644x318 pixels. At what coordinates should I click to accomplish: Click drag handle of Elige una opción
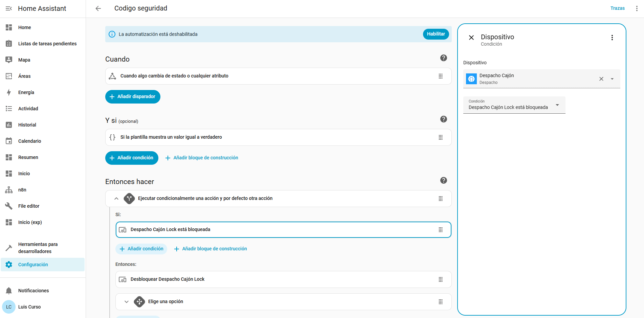pyautogui.click(x=441, y=302)
